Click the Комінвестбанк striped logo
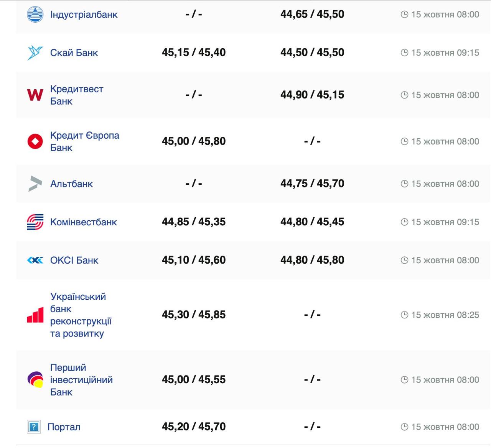 35,222
